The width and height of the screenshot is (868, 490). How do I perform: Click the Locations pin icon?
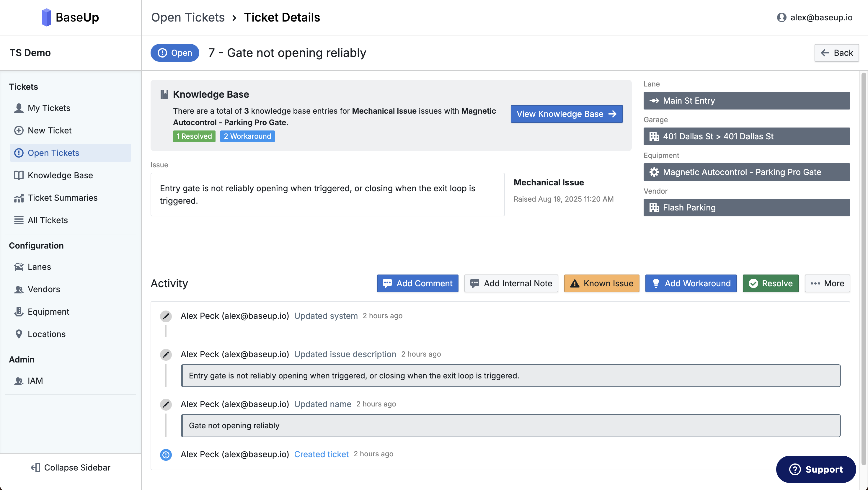(19, 334)
